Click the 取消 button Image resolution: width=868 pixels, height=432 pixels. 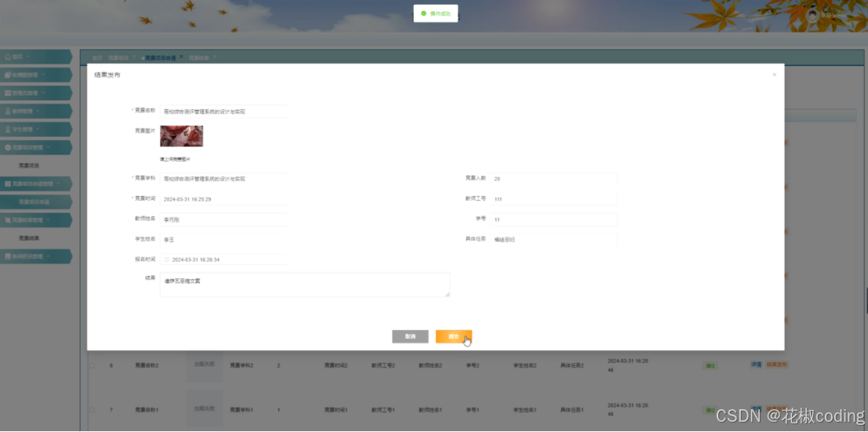410,336
